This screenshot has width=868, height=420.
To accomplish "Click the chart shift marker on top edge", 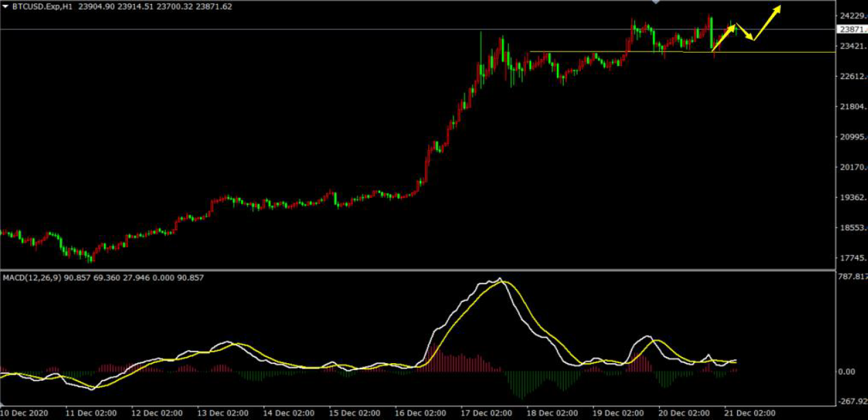I will pyautogui.click(x=656, y=2).
